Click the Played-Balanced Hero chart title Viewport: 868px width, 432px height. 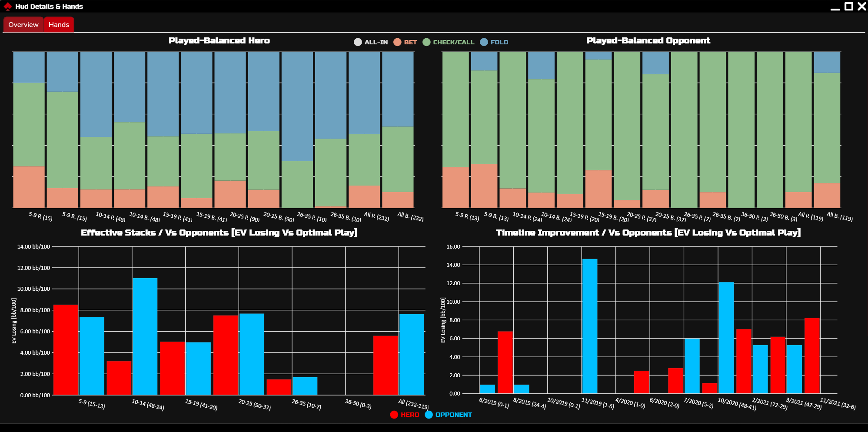coord(219,40)
